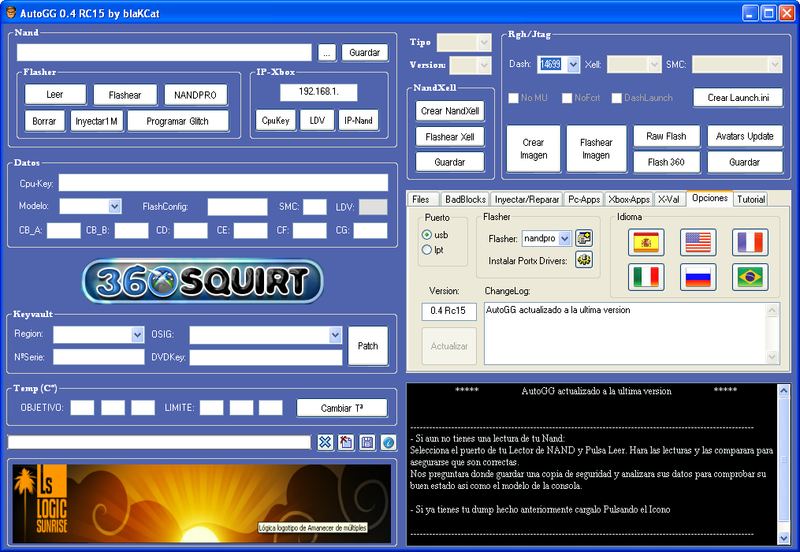Switch to the Files tab
Viewport: 800px width, 552px height.
(x=421, y=199)
